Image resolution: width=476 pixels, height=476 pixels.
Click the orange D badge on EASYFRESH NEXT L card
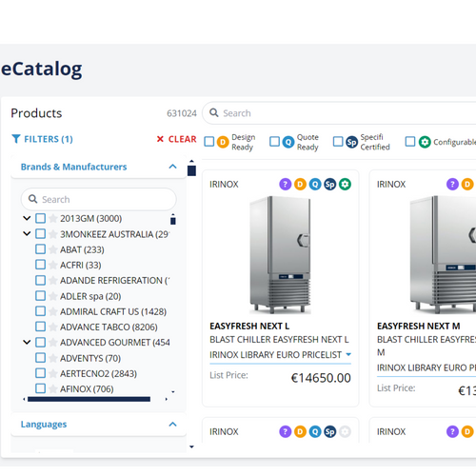click(x=300, y=184)
